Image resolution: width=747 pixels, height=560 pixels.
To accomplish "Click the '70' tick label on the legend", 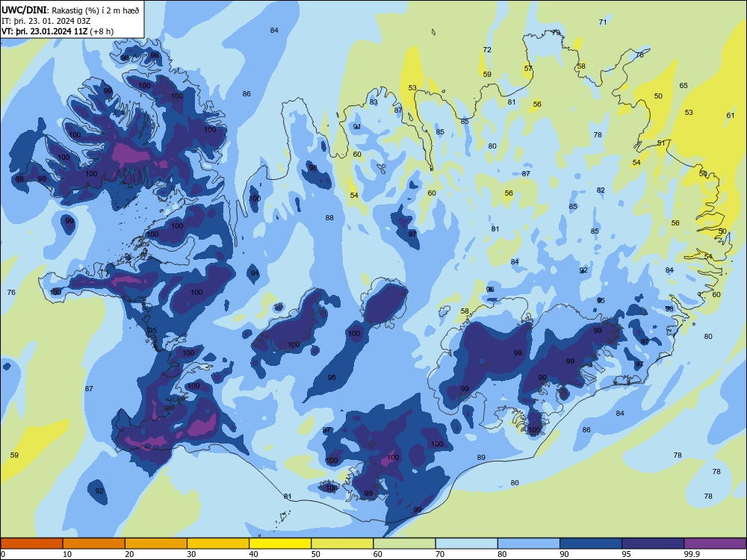I will point(440,554).
